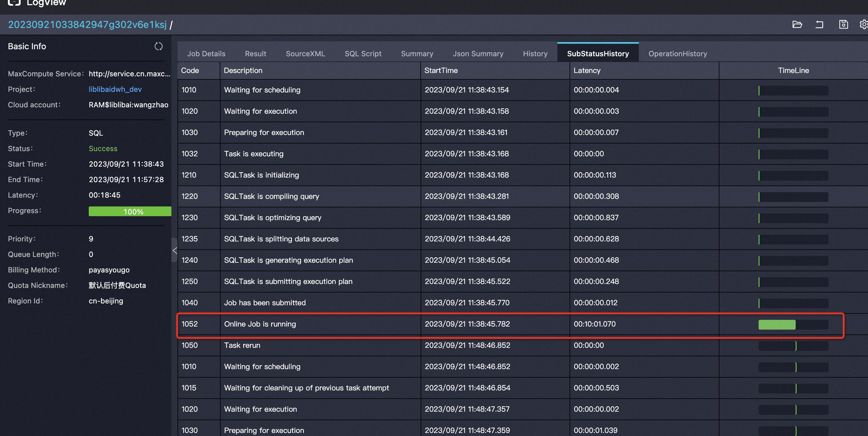Image resolution: width=868 pixels, height=436 pixels.
Task: Click the LogView logo icon
Action: [14, 3]
